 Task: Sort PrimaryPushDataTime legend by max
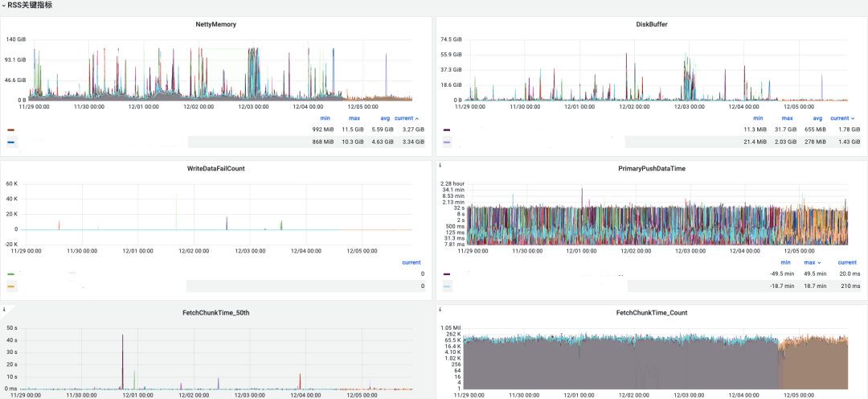coord(813,262)
